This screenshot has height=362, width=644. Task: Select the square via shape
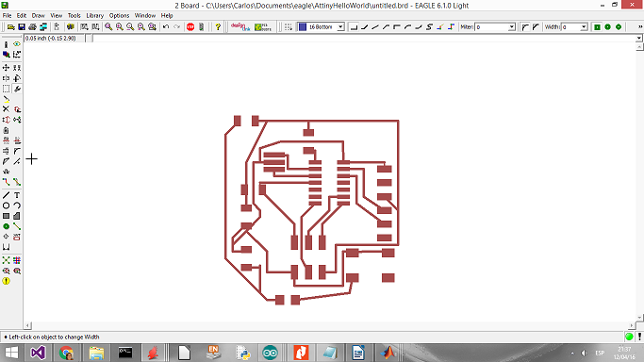[x=597, y=27]
